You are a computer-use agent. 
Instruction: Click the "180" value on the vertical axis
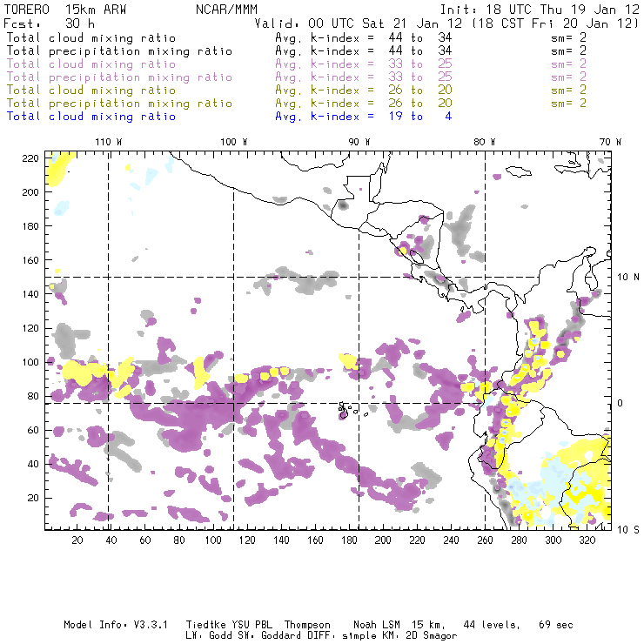click(30, 226)
